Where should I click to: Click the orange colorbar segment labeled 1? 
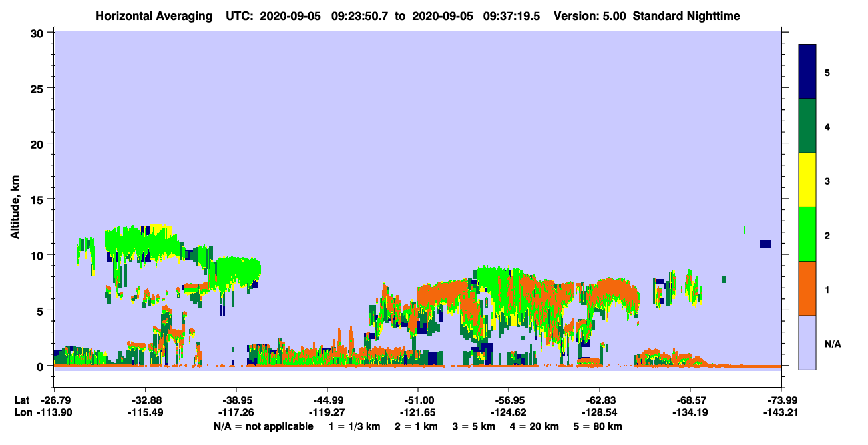(807, 288)
